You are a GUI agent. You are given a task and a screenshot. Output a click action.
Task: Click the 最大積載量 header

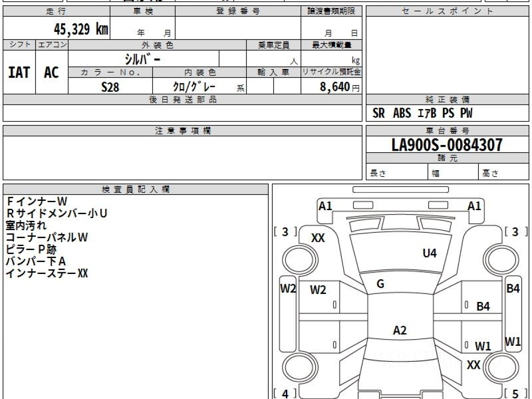click(332, 45)
